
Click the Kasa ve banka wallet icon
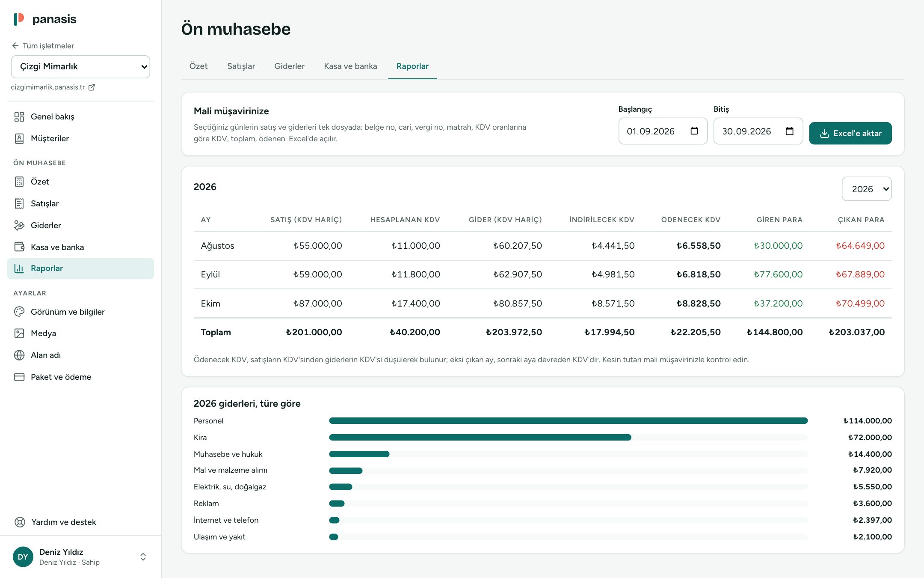pos(19,247)
